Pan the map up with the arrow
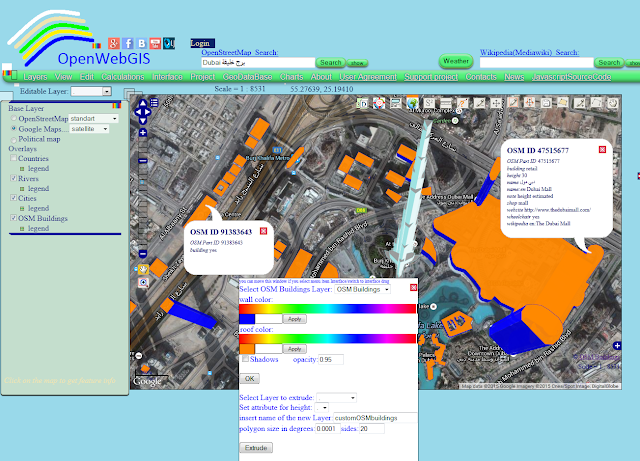The height and width of the screenshot is (461, 640). 143,103
